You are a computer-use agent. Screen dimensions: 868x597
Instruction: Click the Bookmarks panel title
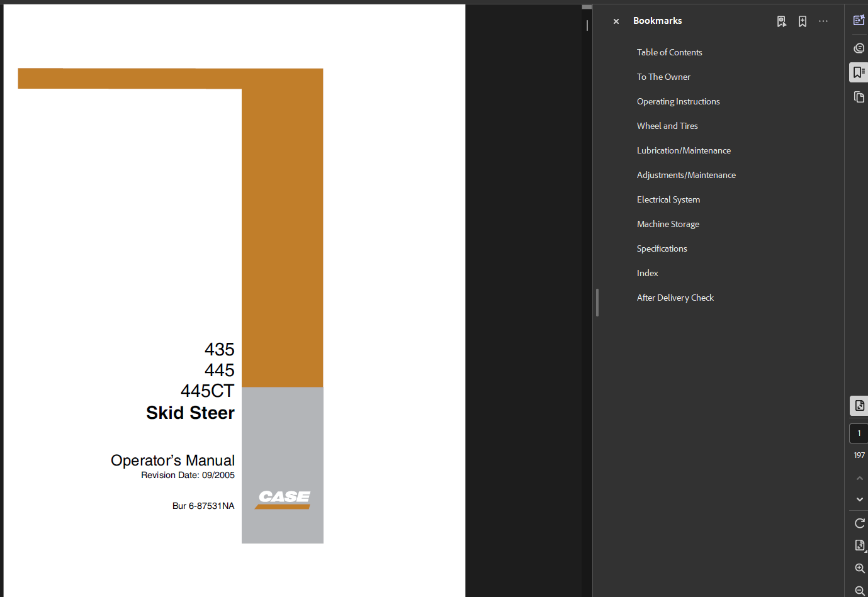coord(657,21)
